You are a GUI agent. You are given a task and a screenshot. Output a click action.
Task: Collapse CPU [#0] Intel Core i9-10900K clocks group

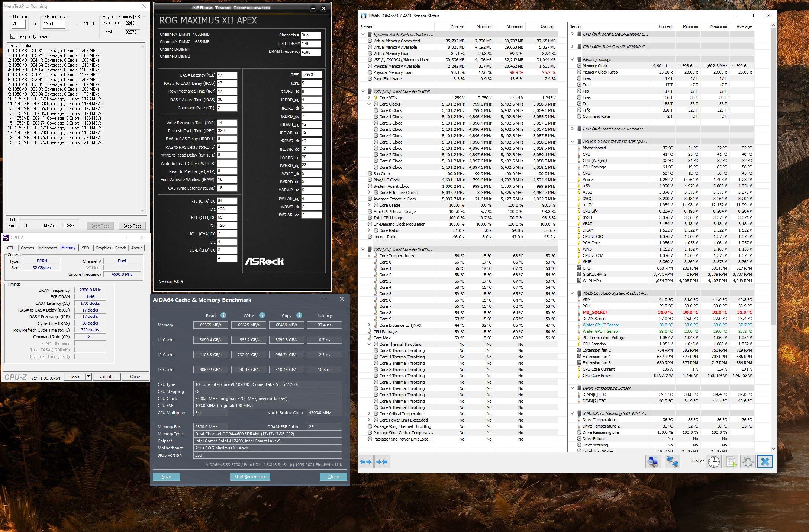pyautogui.click(x=363, y=91)
